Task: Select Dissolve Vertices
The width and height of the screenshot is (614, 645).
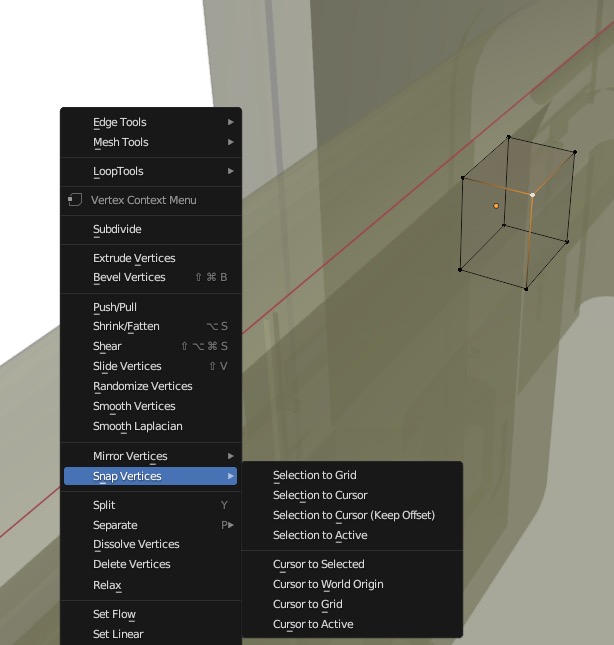Action: pyautogui.click(x=151, y=544)
